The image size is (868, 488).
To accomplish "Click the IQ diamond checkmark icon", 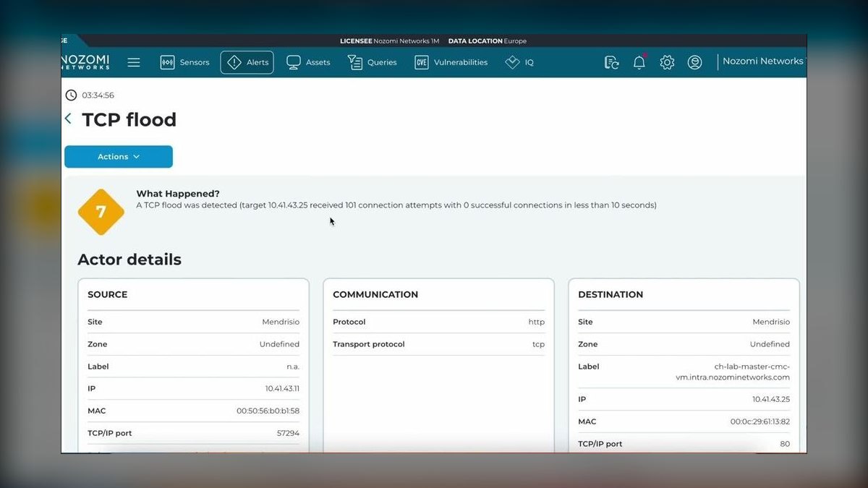I will [x=513, y=62].
